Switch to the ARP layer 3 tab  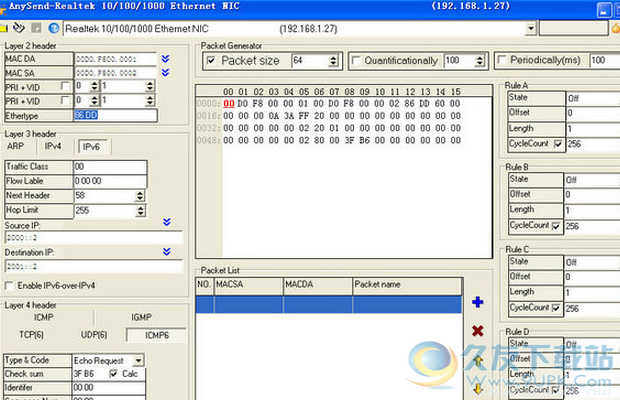tap(15, 146)
